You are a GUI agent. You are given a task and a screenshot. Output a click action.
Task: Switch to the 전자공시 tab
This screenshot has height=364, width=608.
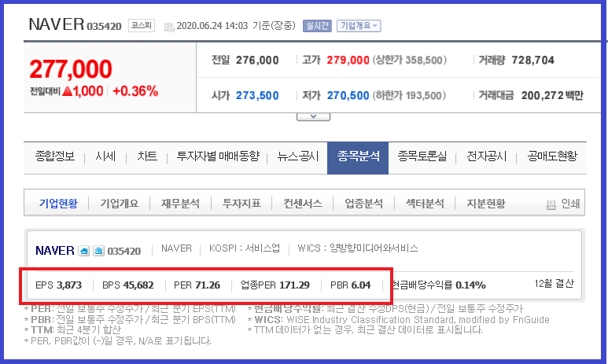487,156
